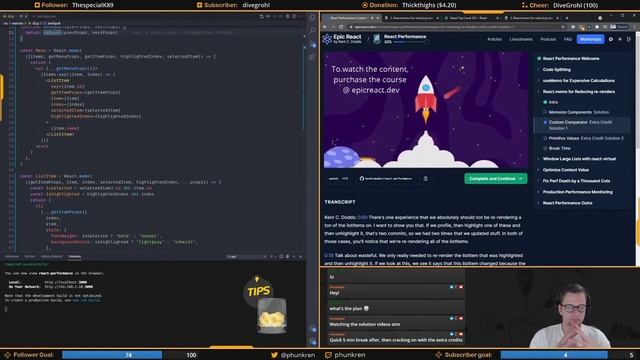The width and height of the screenshot is (640, 360).
Task: Click the 'const ListItem' code line
Action: (x=56, y=176)
